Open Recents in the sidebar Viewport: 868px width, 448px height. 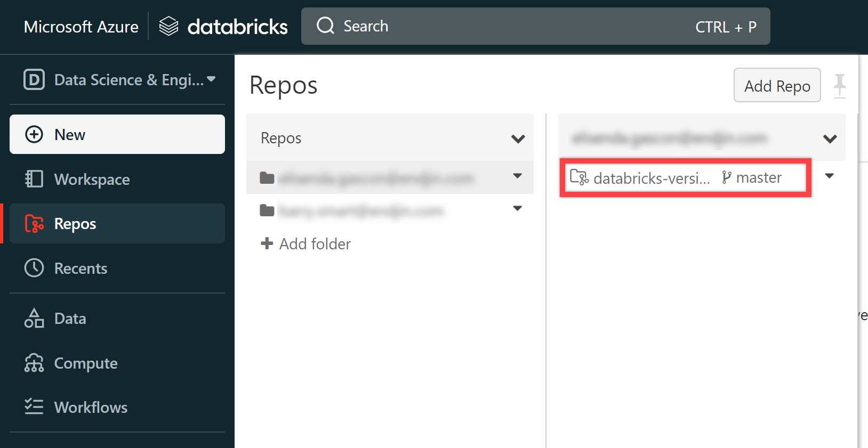117,268
